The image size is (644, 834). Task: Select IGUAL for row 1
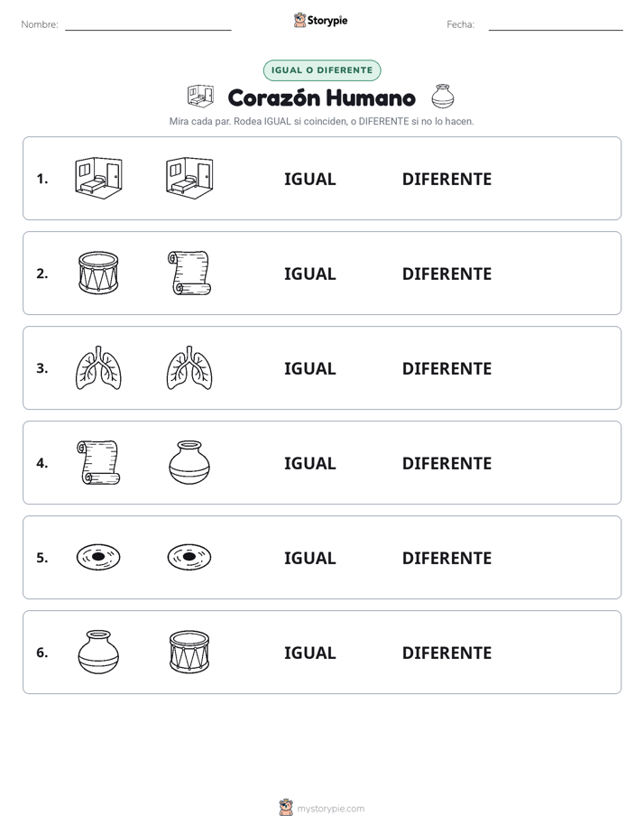coord(309,180)
